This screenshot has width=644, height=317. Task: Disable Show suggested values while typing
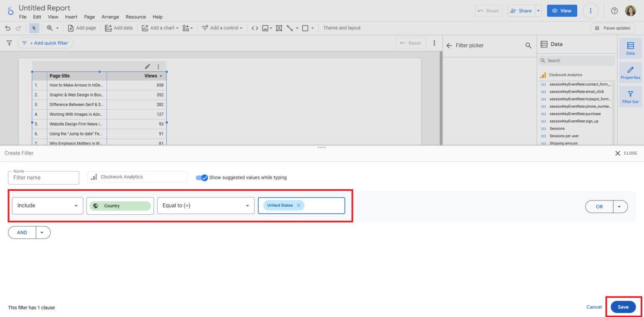(201, 177)
